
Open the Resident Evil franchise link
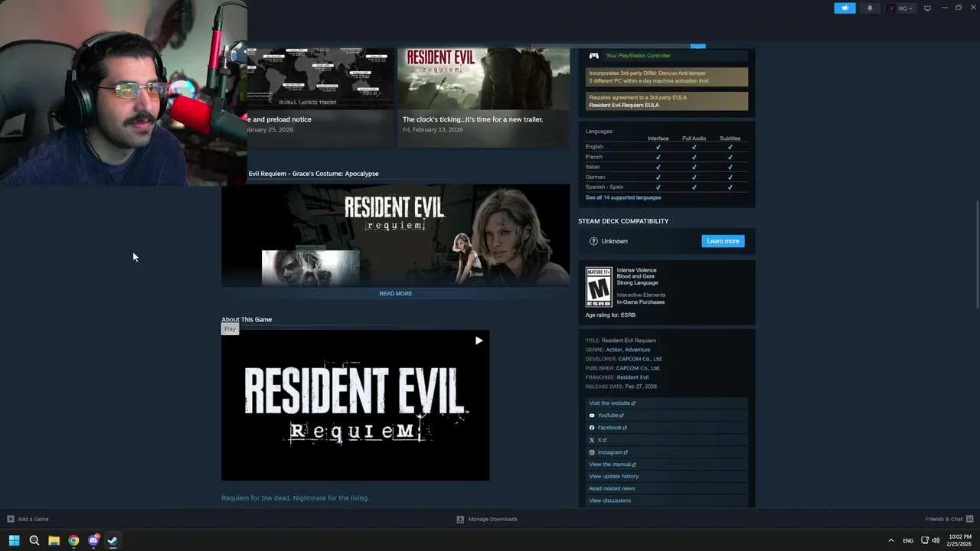(x=632, y=377)
